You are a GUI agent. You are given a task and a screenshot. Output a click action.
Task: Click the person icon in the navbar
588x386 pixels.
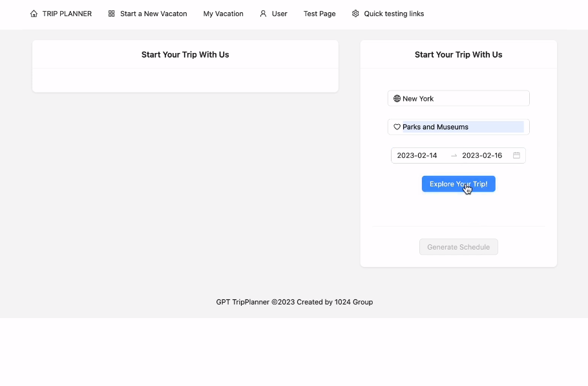(x=263, y=14)
